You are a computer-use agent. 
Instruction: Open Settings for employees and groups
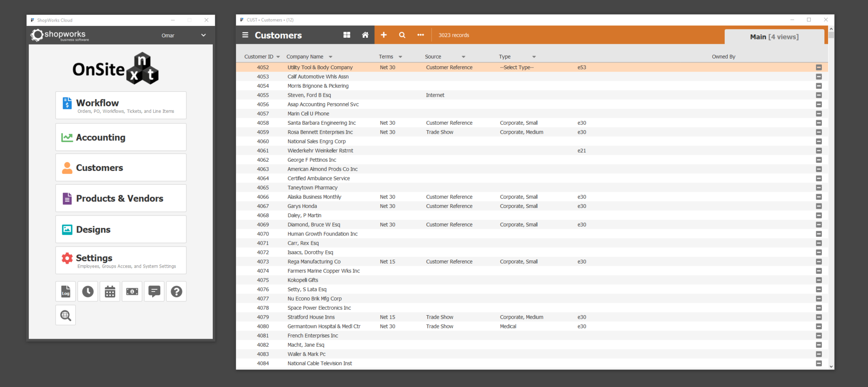pyautogui.click(x=120, y=260)
